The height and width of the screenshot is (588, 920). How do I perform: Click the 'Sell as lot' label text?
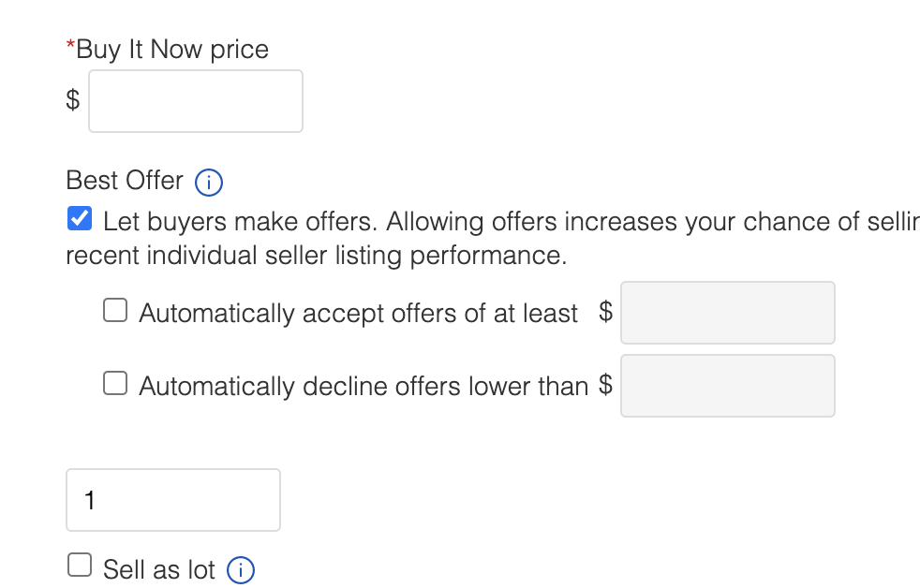point(159,570)
